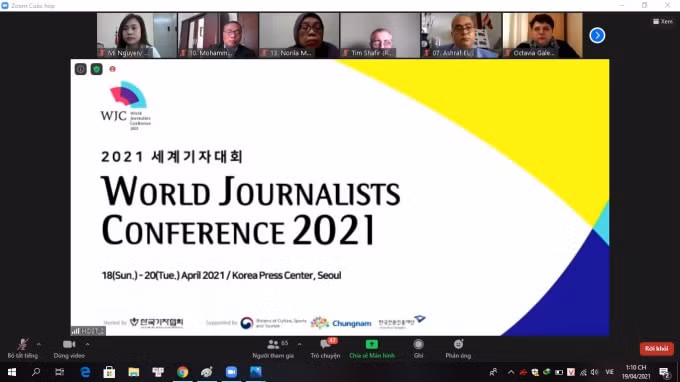Open meeting information icon

[x=81, y=69]
